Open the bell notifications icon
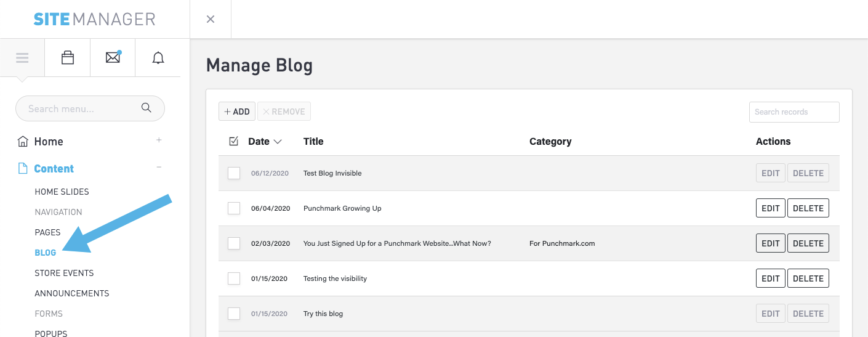Viewport: 868px width, 337px height. pyautogui.click(x=158, y=58)
